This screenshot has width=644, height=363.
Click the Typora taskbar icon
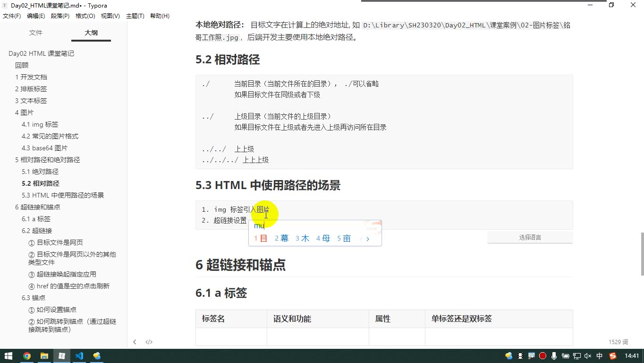(x=61, y=356)
